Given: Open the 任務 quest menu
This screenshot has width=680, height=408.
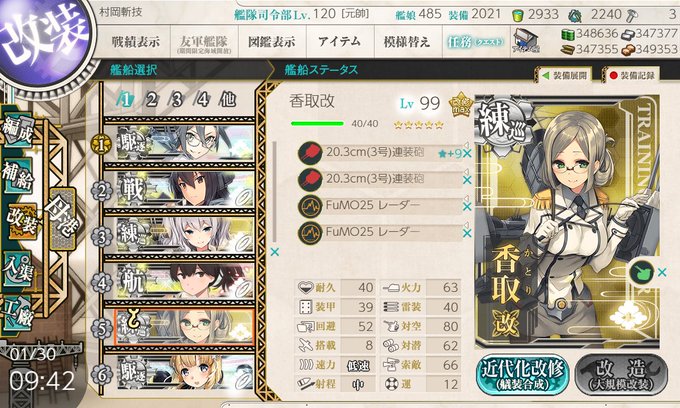Looking at the screenshot, I should pos(476,42).
